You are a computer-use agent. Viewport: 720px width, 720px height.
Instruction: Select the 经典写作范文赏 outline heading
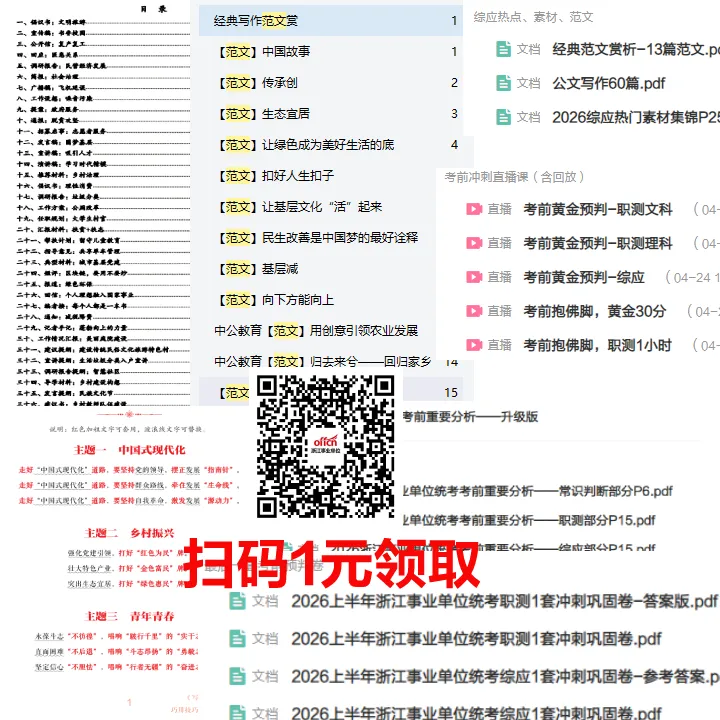click(x=331, y=21)
